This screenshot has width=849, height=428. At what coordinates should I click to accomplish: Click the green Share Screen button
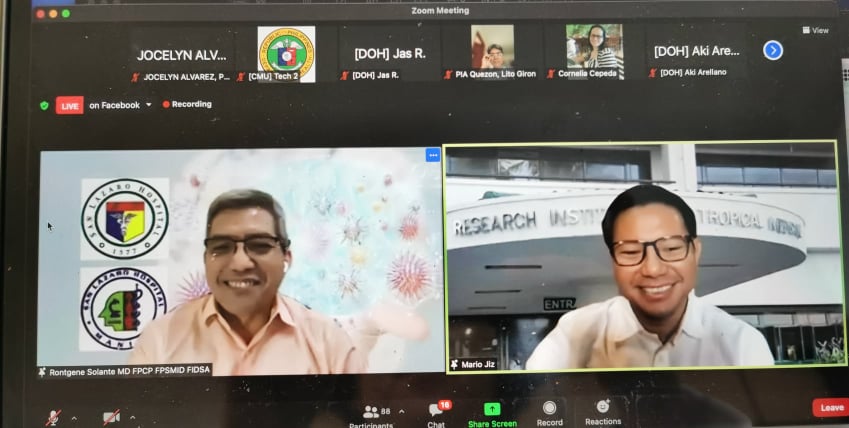[x=492, y=415]
